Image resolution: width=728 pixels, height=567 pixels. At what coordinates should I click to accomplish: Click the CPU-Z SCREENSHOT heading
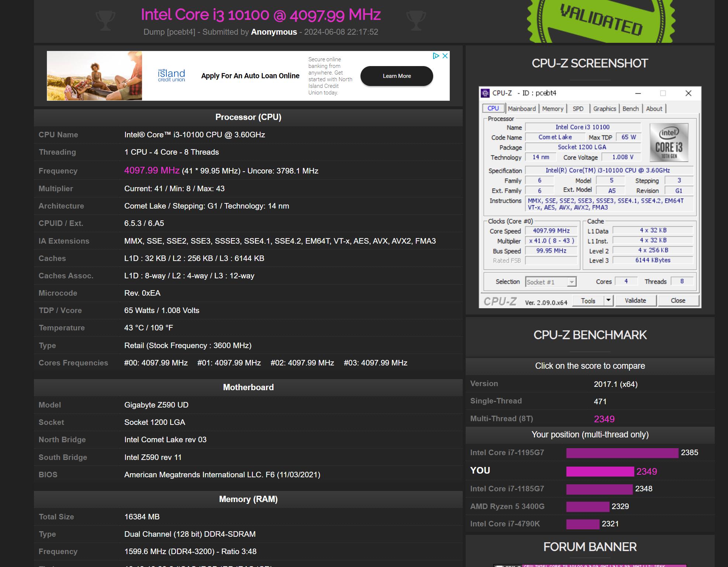pos(590,63)
